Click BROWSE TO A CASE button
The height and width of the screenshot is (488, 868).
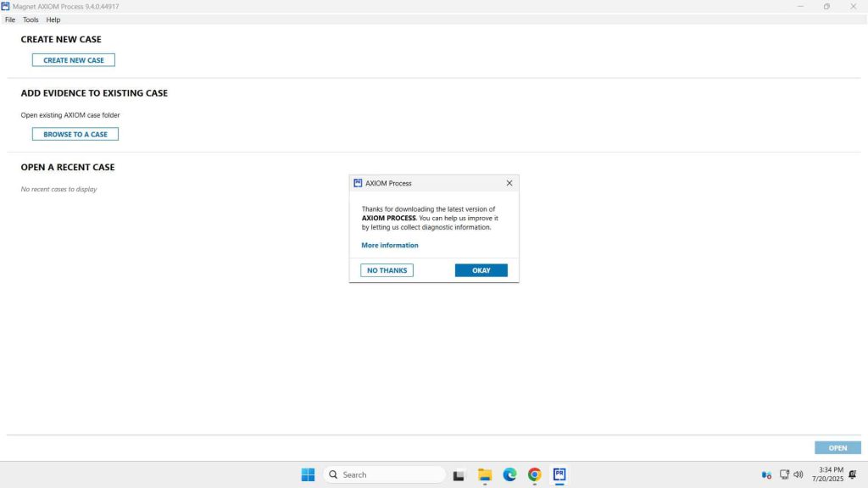tap(75, 134)
